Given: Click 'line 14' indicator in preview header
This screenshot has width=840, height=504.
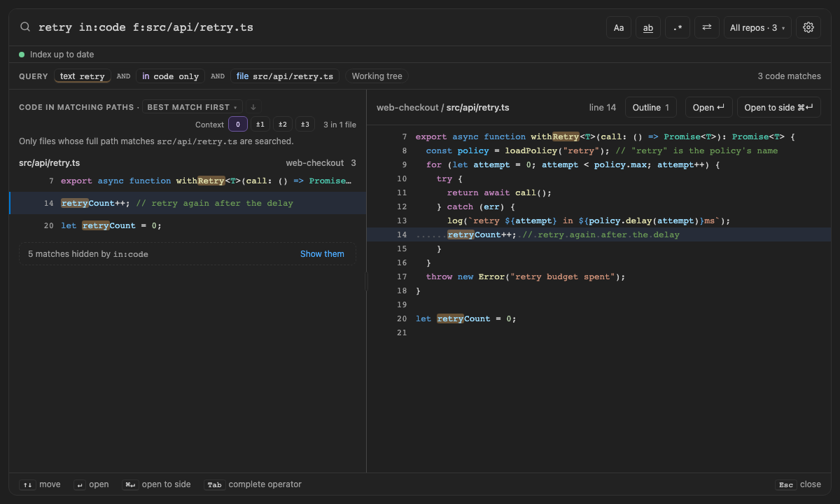Looking at the screenshot, I should pyautogui.click(x=603, y=108).
